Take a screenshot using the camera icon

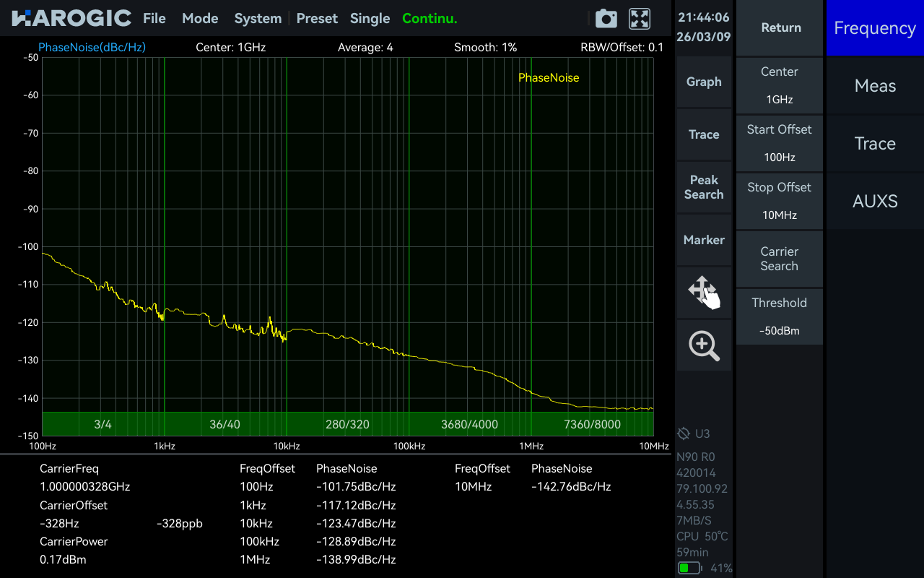tap(606, 18)
